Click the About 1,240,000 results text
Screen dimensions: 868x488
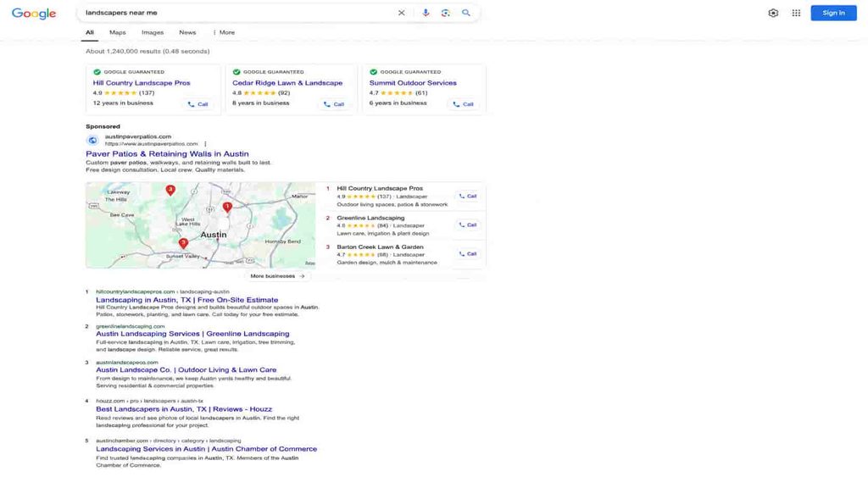pyautogui.click(x=147, y=52)
